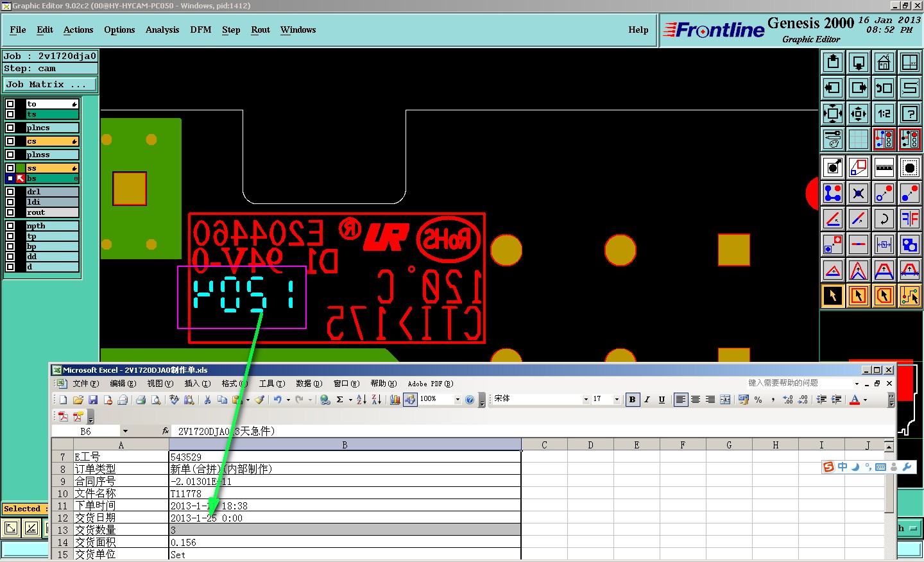This screenshot has height=562, width=924.
Task: Toggle Underline formatting in Excel
Action: tap(662, 400)
